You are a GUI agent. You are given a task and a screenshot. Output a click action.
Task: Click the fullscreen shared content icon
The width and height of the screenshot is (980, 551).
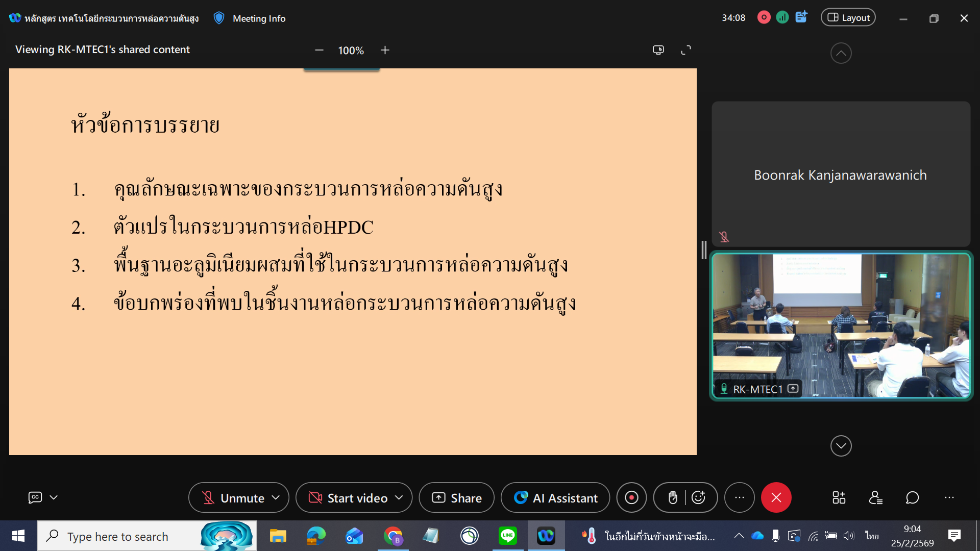pos(686,50)
